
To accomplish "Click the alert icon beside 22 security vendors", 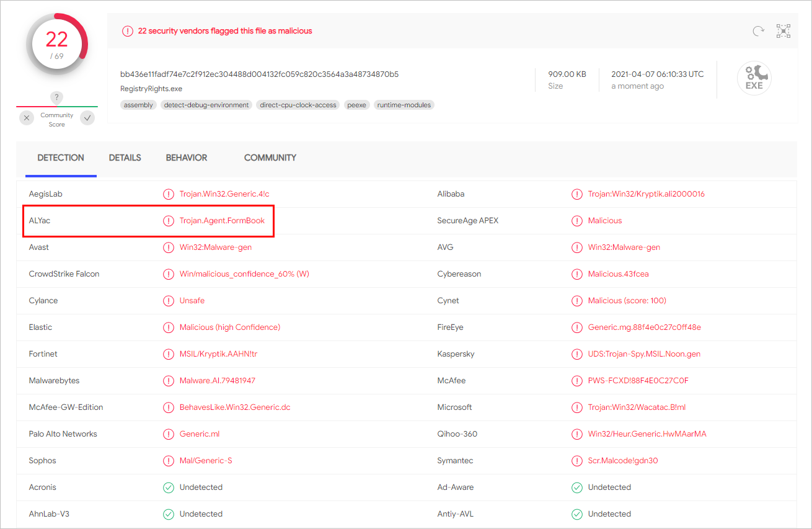I will coord(128,31).
